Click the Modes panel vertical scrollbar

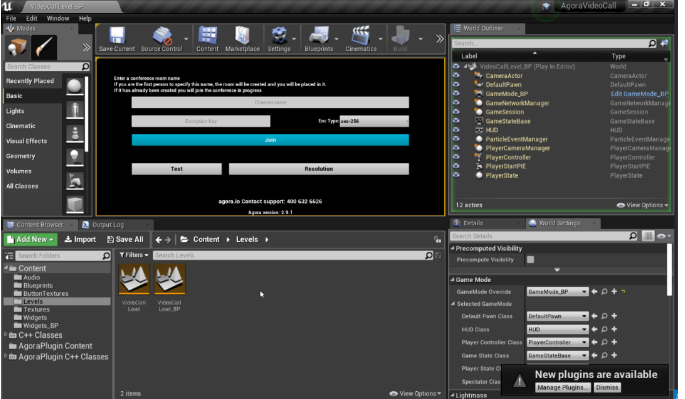coord(86,114)
